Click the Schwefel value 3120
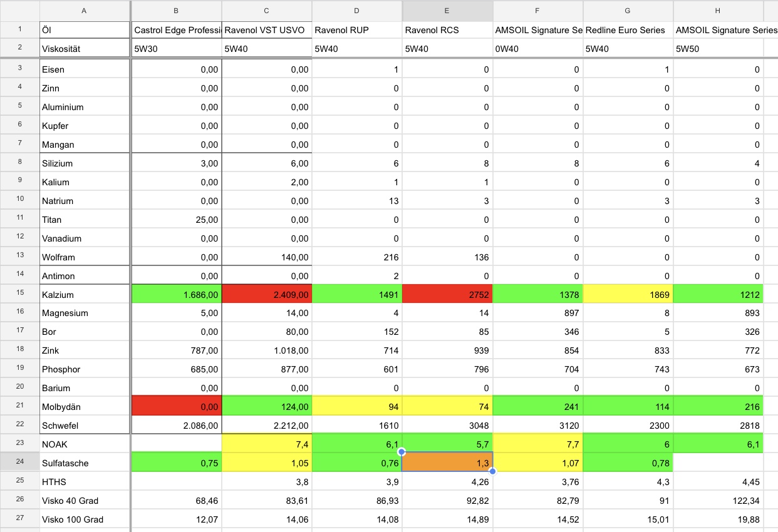The height and width of the screenshot is (532, 778). pos(538,426)
